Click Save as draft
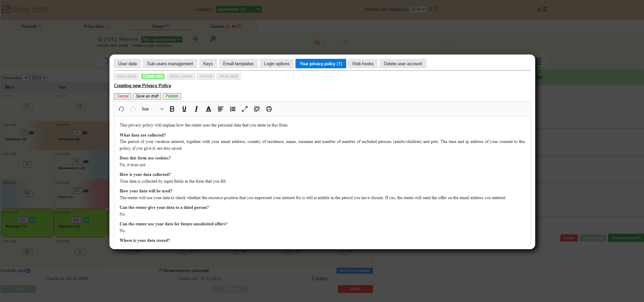 (x=147, y=96)
